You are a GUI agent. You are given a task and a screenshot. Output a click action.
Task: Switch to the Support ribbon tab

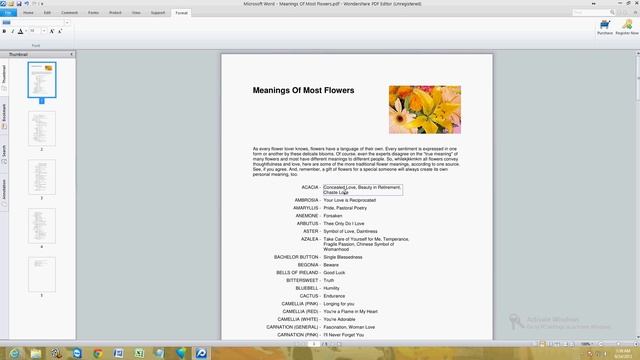tap(158, 13)
